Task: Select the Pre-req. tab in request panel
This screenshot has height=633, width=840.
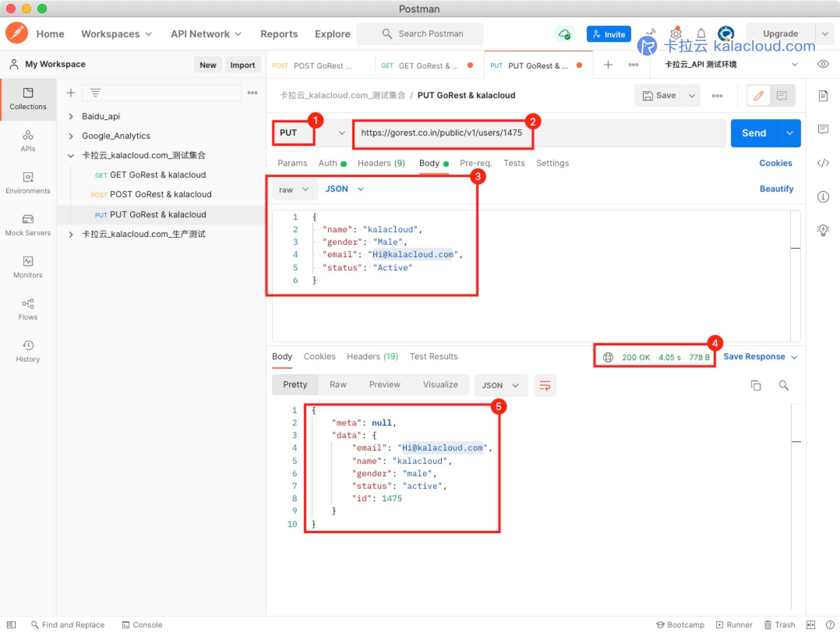Action: click(x=476, y=163)
